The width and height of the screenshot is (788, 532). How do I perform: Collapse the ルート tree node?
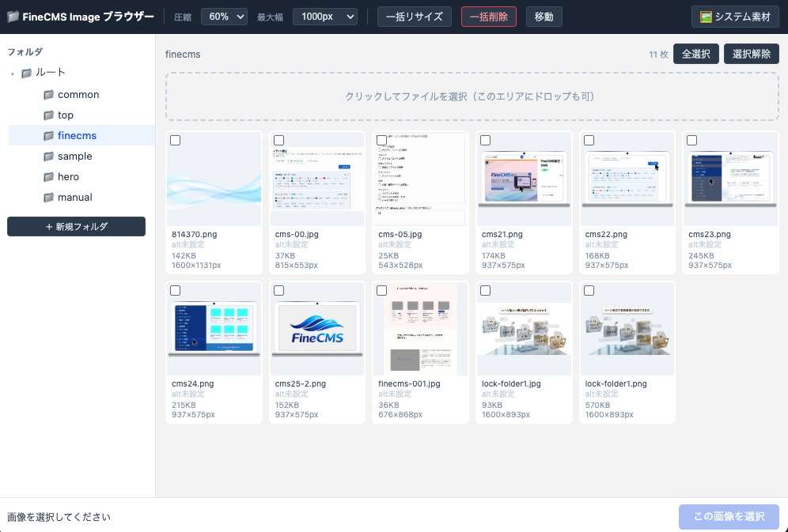pos(12,74)
